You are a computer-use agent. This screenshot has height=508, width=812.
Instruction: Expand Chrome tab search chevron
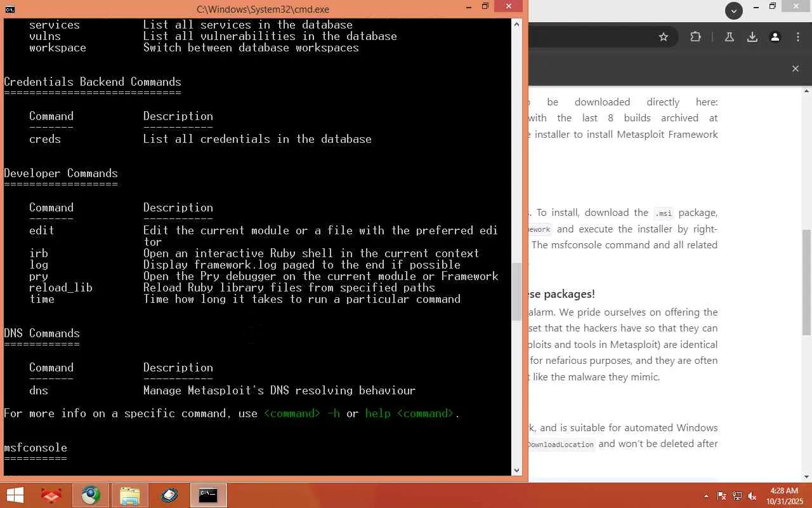(734, 10)
